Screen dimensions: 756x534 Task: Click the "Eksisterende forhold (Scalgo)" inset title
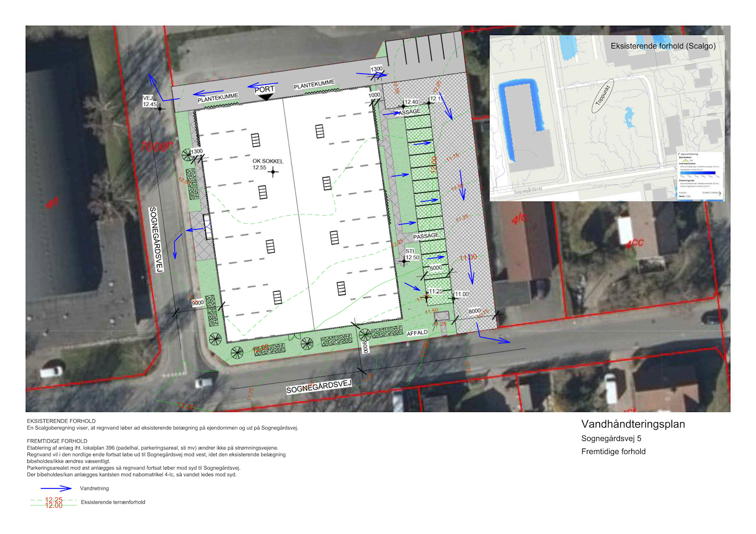pos(663,46)
